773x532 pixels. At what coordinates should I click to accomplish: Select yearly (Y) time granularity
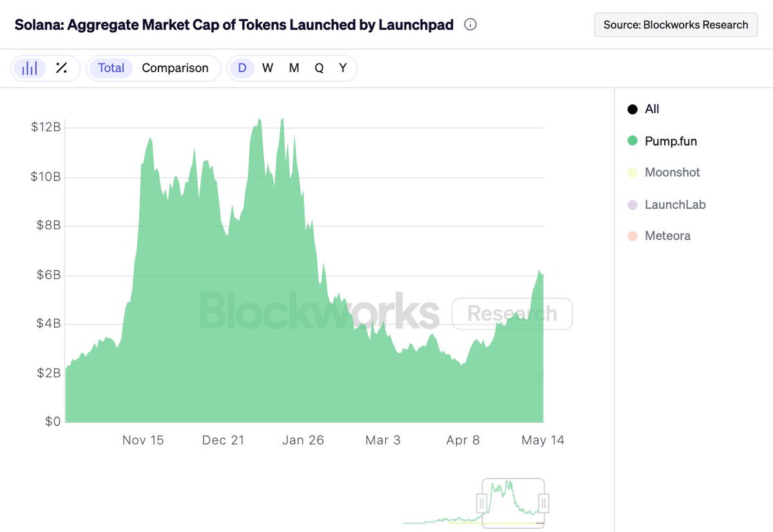[x=343, y=68]
